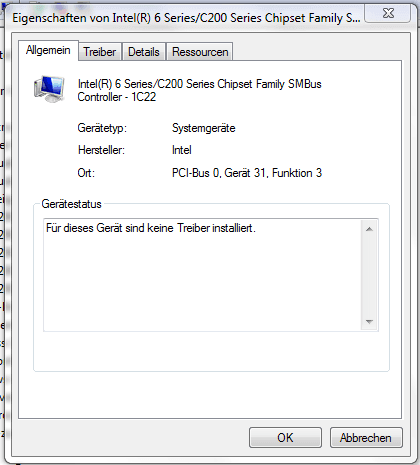
Task: Click the Intel manufacturer value
Action: click(x=182, y=150)
